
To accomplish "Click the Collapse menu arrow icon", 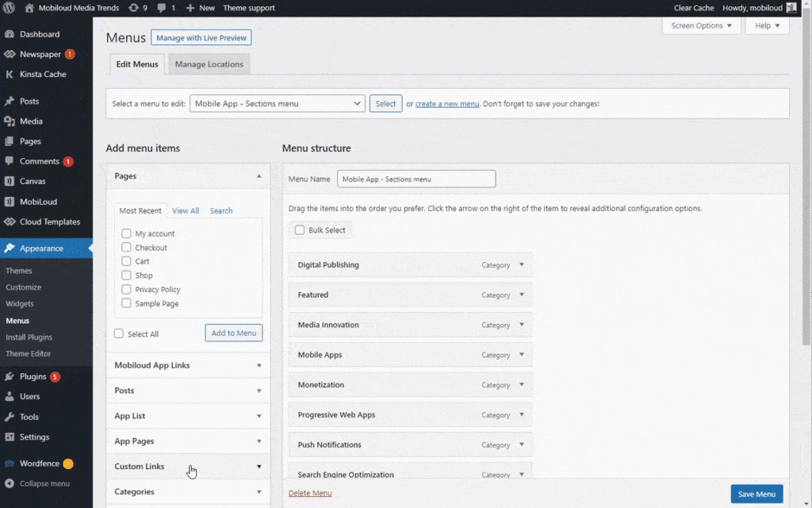I will pos(10,483).
